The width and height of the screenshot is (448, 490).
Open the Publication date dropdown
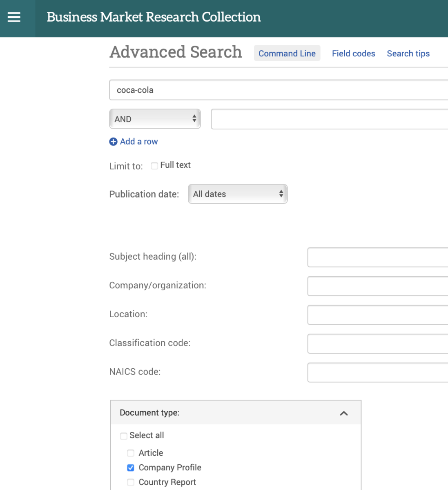click(237, 194)
